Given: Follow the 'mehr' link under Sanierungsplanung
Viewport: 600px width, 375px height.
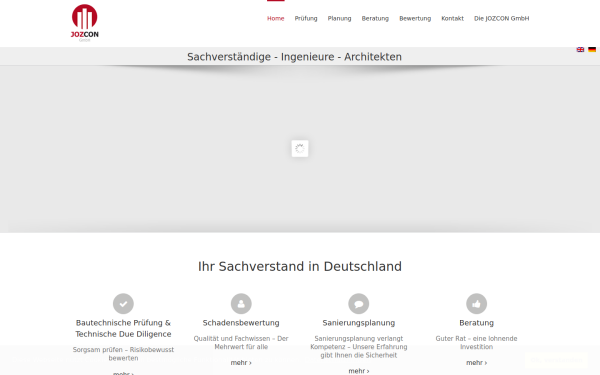Looking at the screenshot, I should 359,371.
